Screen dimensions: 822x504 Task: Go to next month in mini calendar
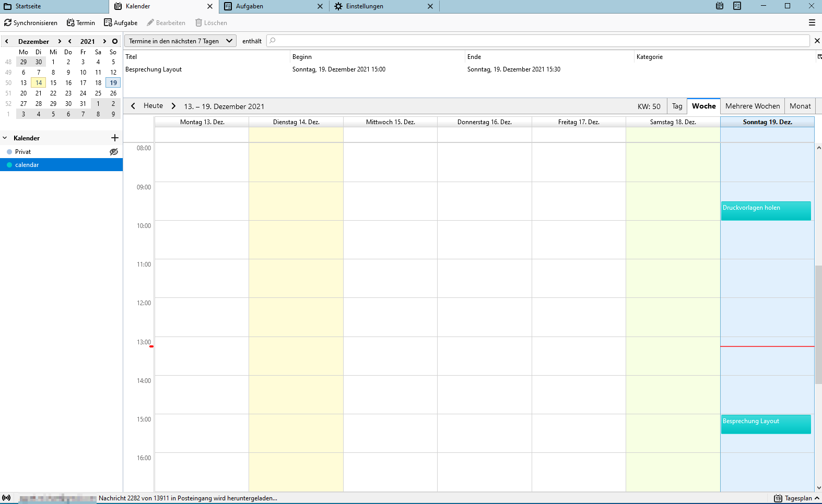tap(60, 41)
